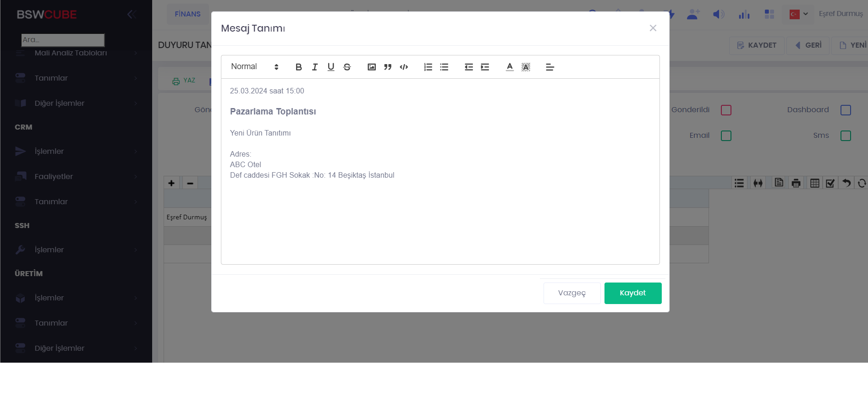Screen dimensions: 868x397
Task: Click the underline formatting icon
Action: point(331,67)
